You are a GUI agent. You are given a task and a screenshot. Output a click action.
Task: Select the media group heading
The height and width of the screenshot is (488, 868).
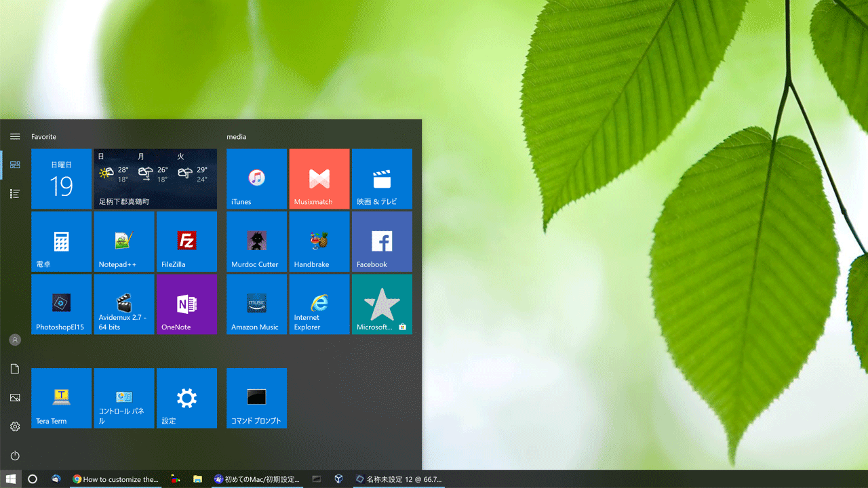coord(237,137)
